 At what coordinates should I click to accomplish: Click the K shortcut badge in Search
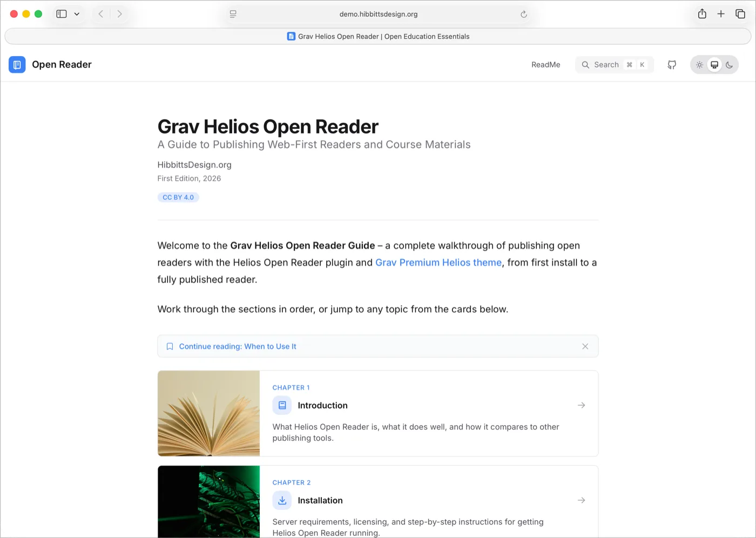642,65
